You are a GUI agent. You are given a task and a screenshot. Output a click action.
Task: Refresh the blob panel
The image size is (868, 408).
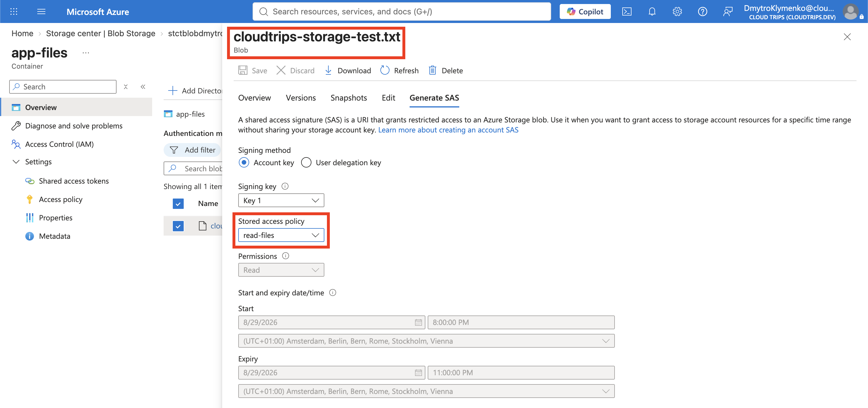click(x=399, y=70)
